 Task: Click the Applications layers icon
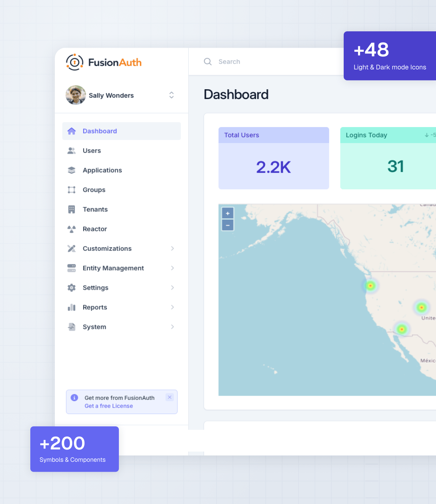click(x=72, y=170)
